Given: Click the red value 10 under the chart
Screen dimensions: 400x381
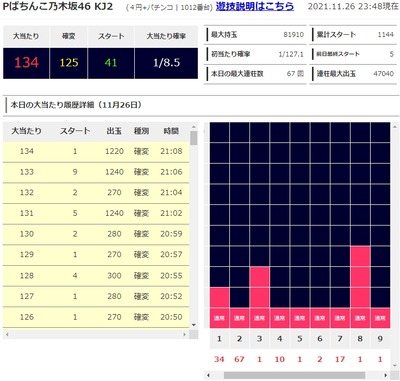Looking at the screenshot, I should pos(279,359).
